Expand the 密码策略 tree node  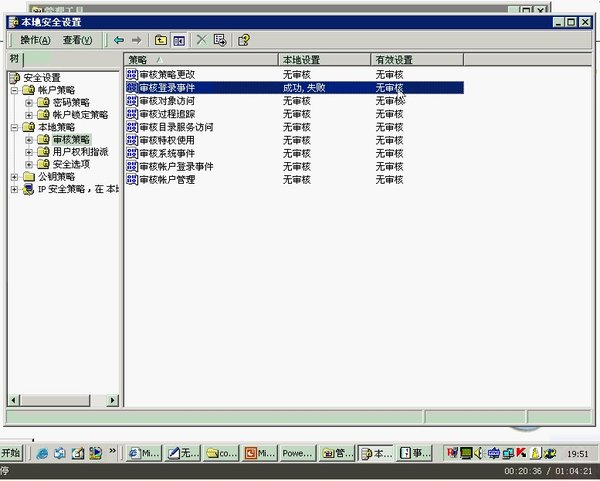coord(29,103)
